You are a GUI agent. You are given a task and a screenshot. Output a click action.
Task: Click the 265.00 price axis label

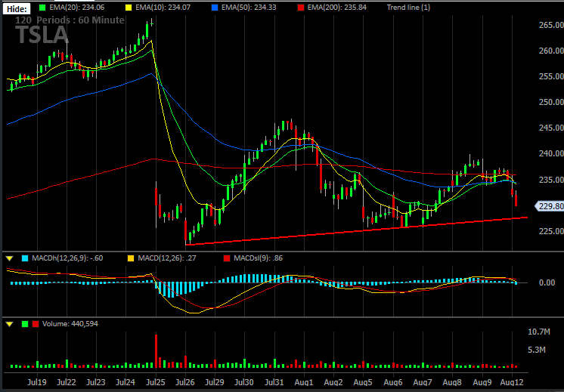click(550, 25)
